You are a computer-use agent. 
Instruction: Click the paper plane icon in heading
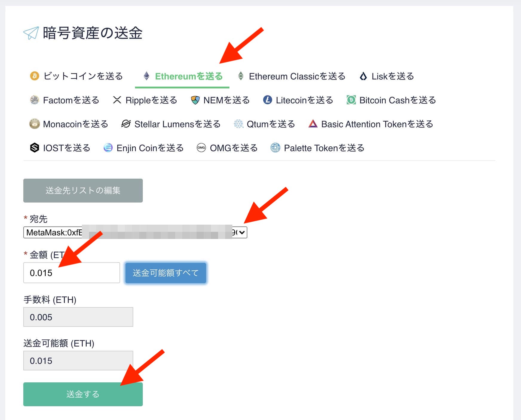31,33
